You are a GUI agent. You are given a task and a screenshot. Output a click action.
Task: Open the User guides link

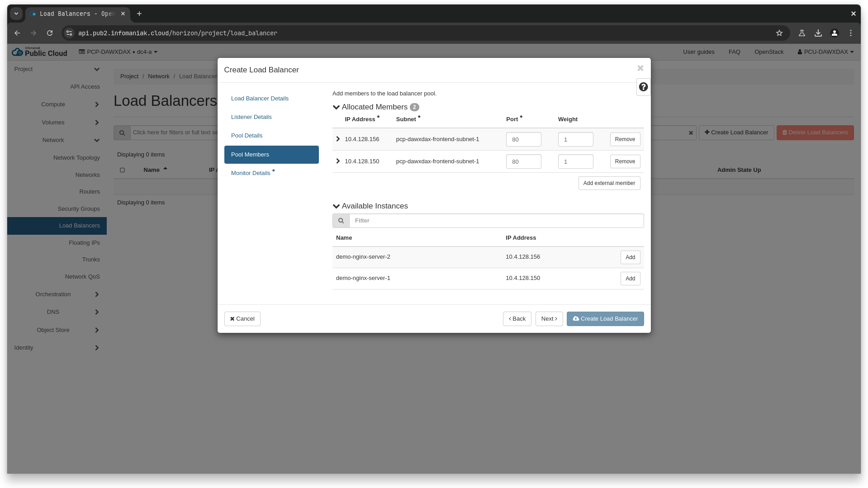click(698, 52)
